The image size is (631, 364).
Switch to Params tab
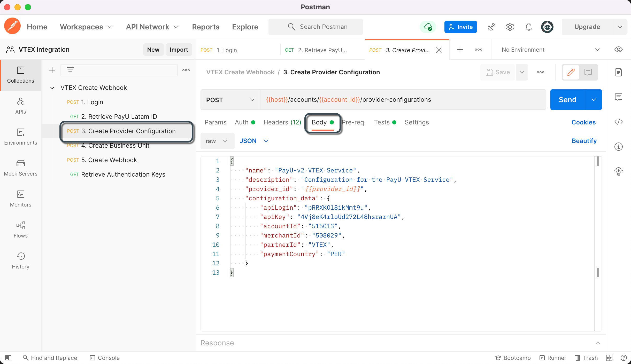(216, 122)
